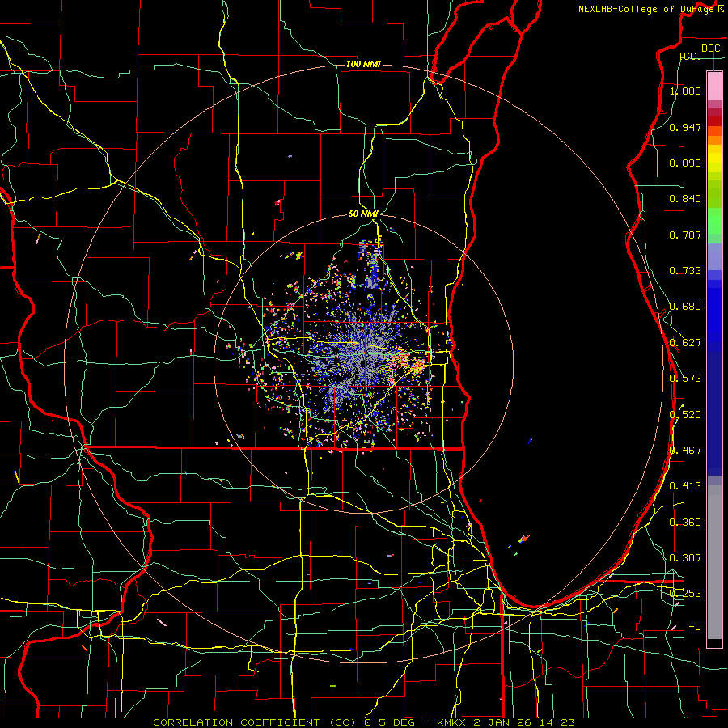This screenshot has height=728, width=728.
Task: Click the 0.733 legend value
Action: (x=685, y=271)
